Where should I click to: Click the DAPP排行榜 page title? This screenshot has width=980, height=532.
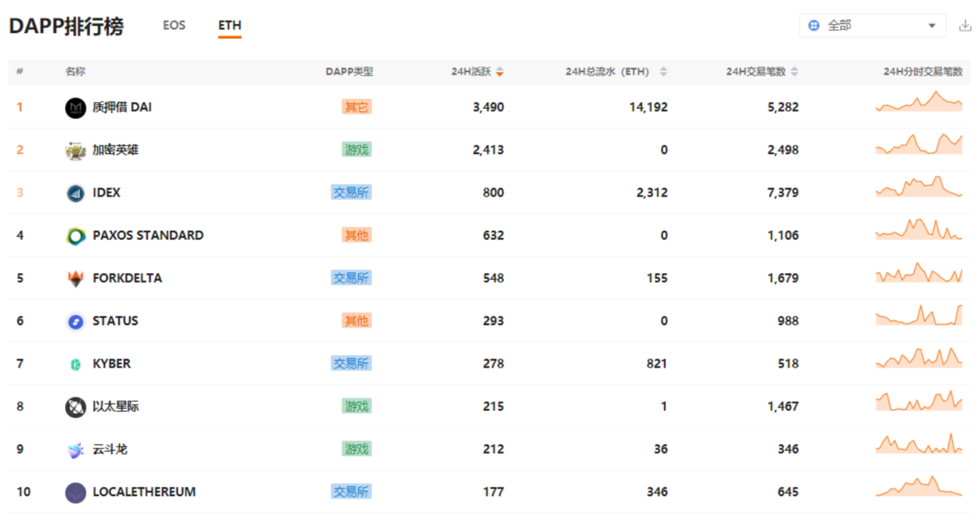tap(67, 26)
